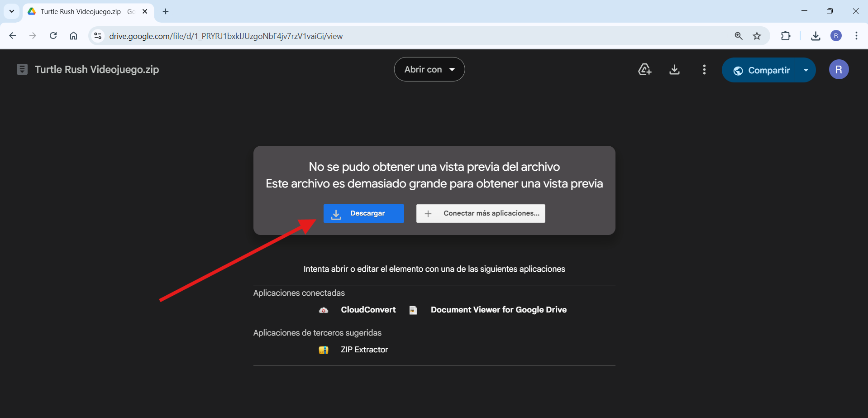Expand the Compartir dropdown arrow
The height and width of the screenshot is (418, 868).
(806, 70)
